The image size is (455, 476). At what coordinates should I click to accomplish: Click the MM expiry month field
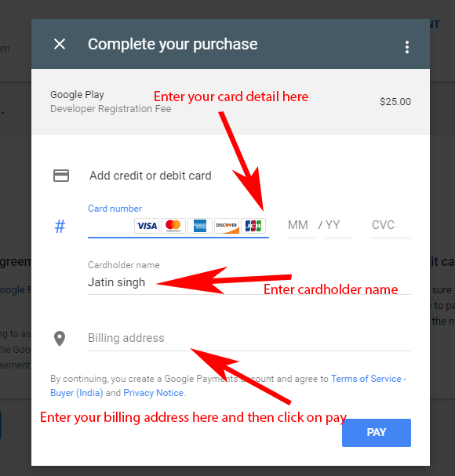click(301, 226)
